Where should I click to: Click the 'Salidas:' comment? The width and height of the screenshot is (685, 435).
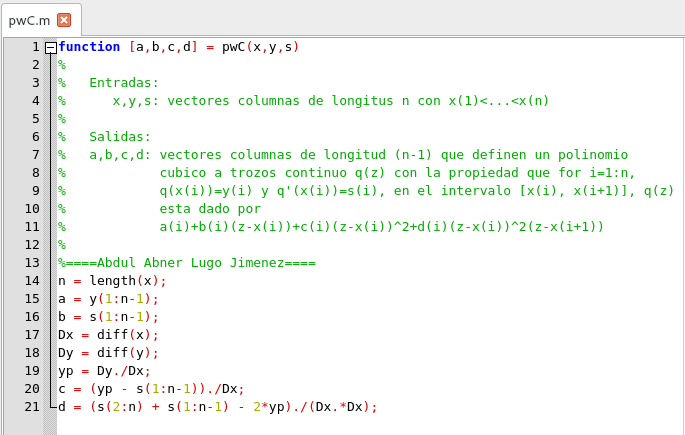click(120, 137)
